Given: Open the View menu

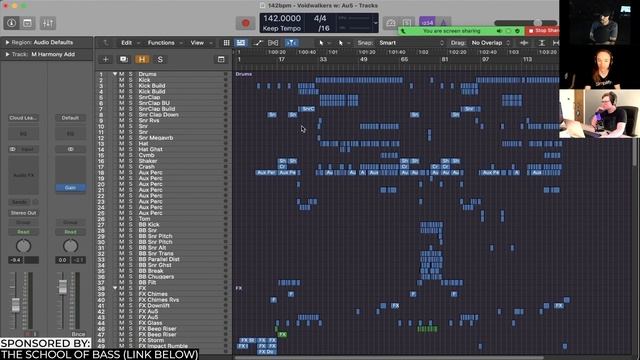Looking at the screenshot, I should (x=197, y=43).
